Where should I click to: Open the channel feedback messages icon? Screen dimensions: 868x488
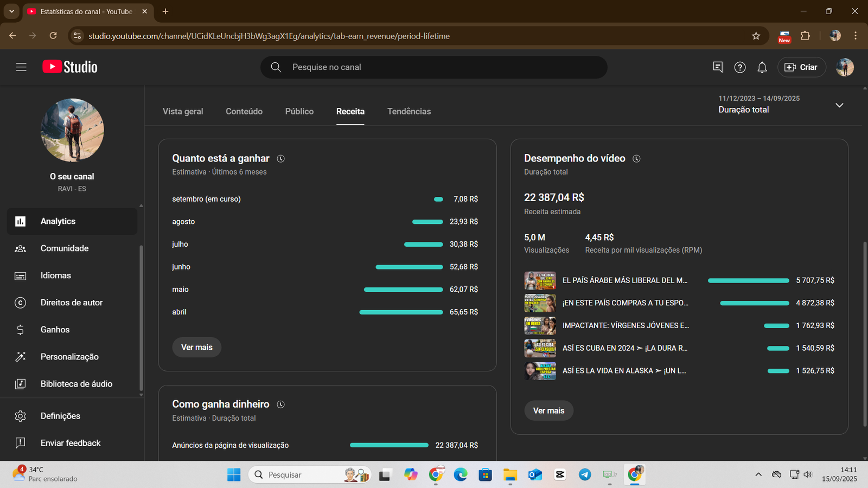pos(717,67)
